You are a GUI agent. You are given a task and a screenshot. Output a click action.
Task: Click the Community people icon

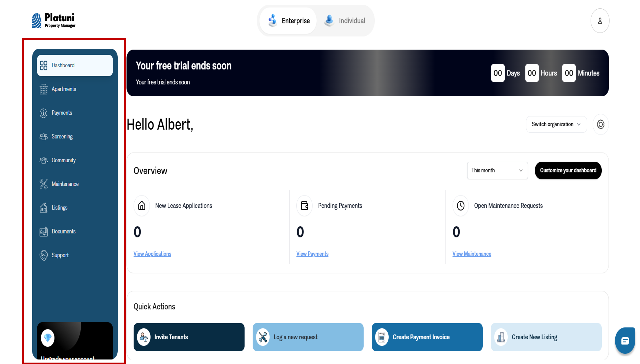click(43, 160)
